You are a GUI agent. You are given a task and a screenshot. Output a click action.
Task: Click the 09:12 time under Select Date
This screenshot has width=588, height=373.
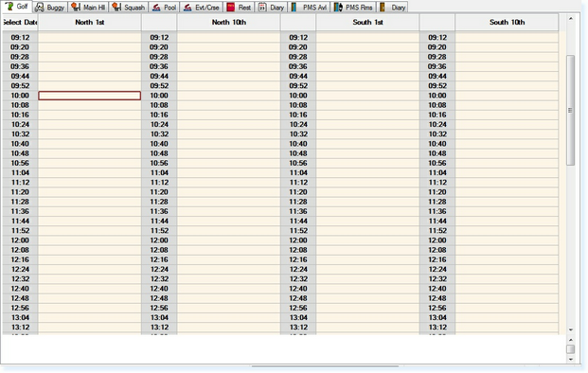pyautogui.click(x=20, y=38)
